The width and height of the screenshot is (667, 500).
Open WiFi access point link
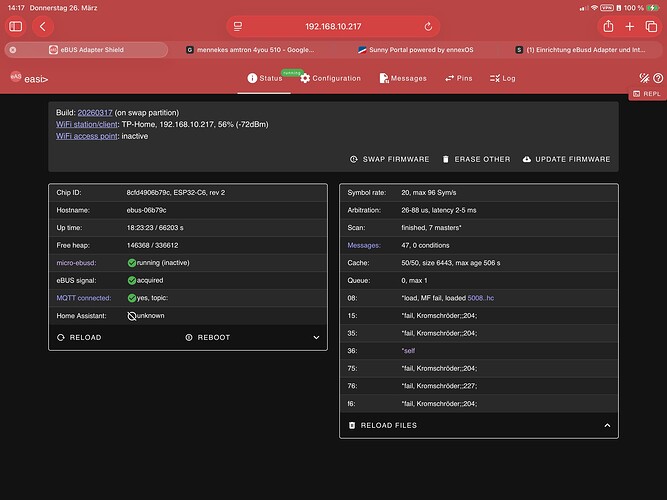(x=87, y=136)
